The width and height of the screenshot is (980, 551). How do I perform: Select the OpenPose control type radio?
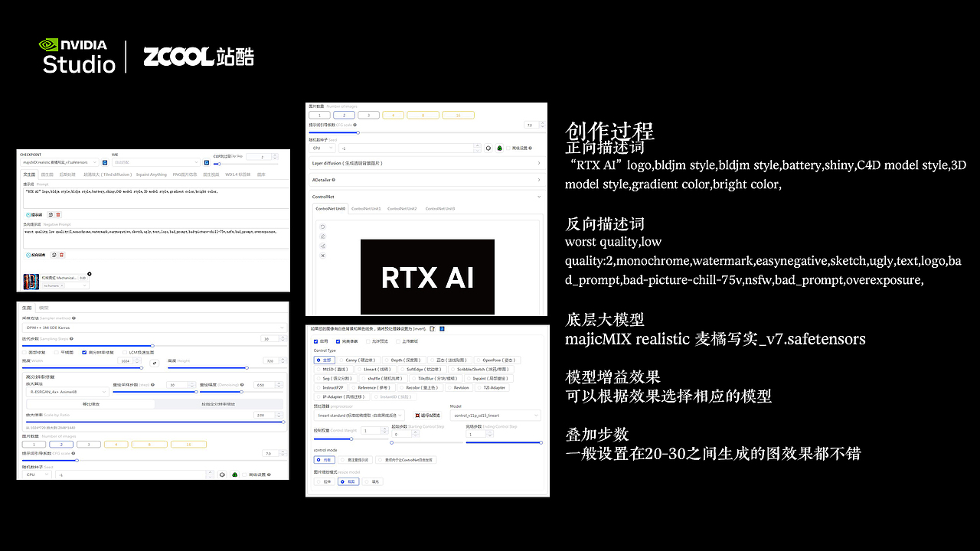coord(498,360)
